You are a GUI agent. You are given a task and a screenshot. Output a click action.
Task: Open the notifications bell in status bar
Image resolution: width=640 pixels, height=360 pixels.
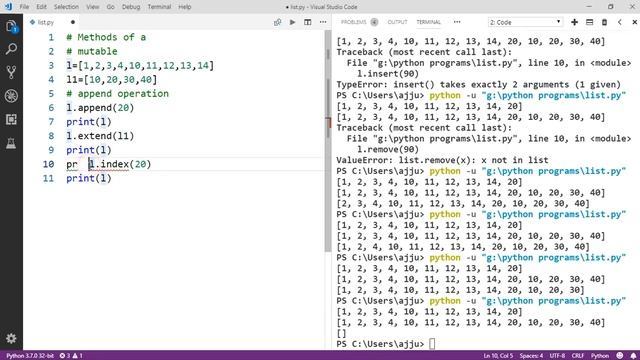point(633,356)
